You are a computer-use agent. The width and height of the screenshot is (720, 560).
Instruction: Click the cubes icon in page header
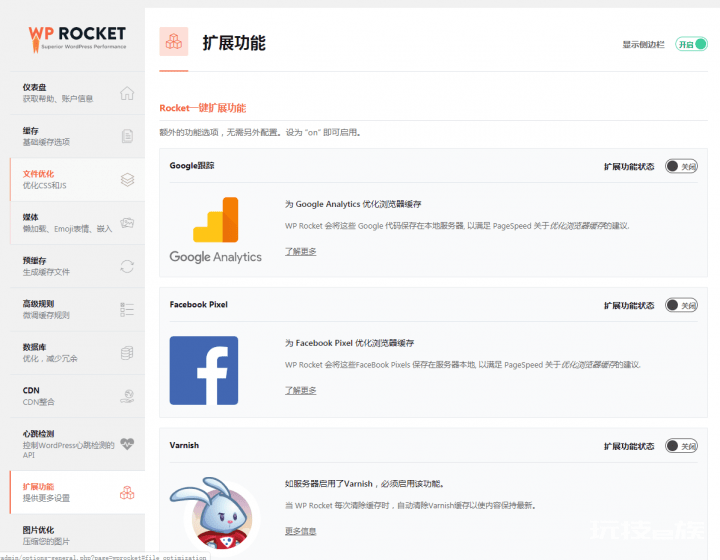coord(174,41)
